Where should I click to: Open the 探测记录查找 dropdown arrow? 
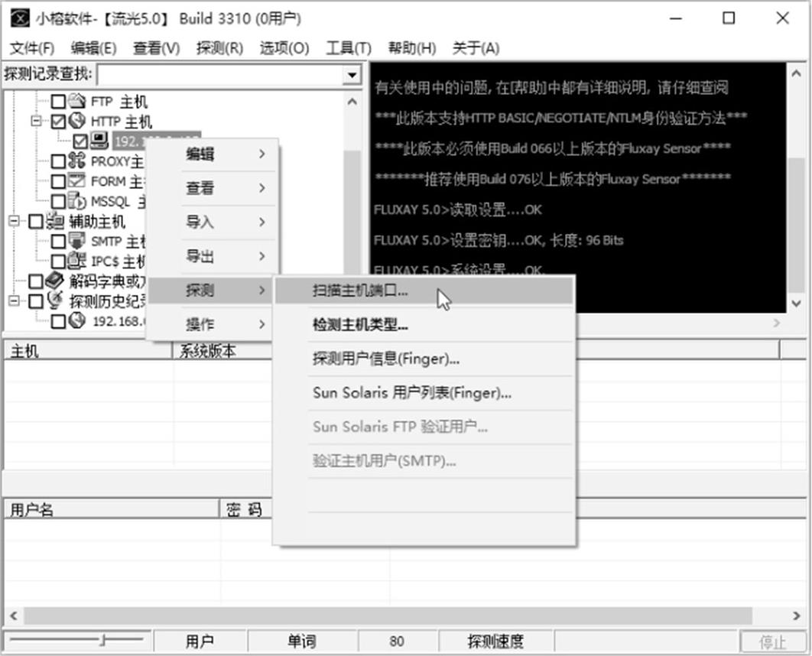point(352,75)
